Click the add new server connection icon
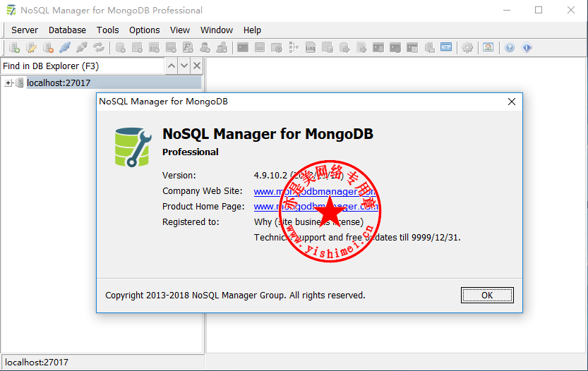588x371 pixels. (x=14, y=47)
